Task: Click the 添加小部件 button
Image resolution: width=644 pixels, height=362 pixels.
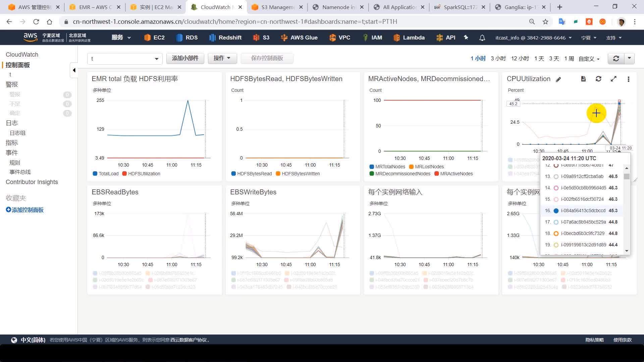Action: (x=185, y=58)
